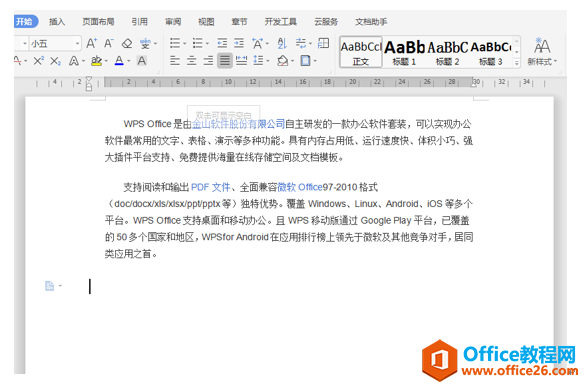Decrease the paragraph indent

point(222,43)
